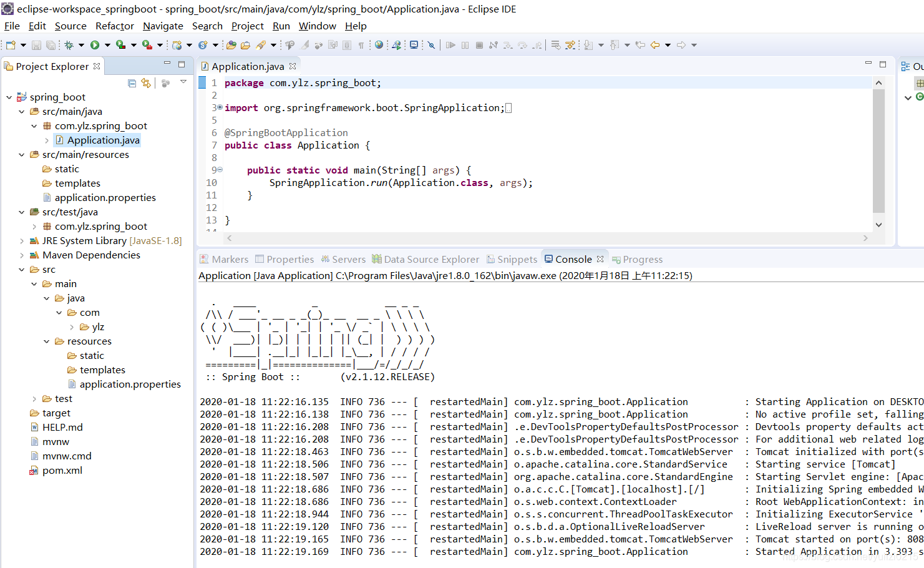This screenshot has height=568, width=924.
Task: Launch Debug with the bug icon
Action: [69, 45]
